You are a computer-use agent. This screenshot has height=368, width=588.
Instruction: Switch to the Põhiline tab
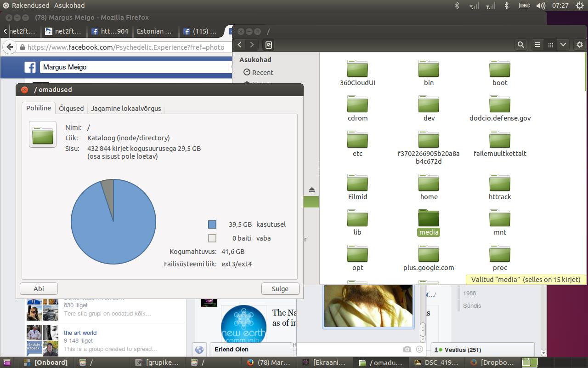(x=39, y=108)
